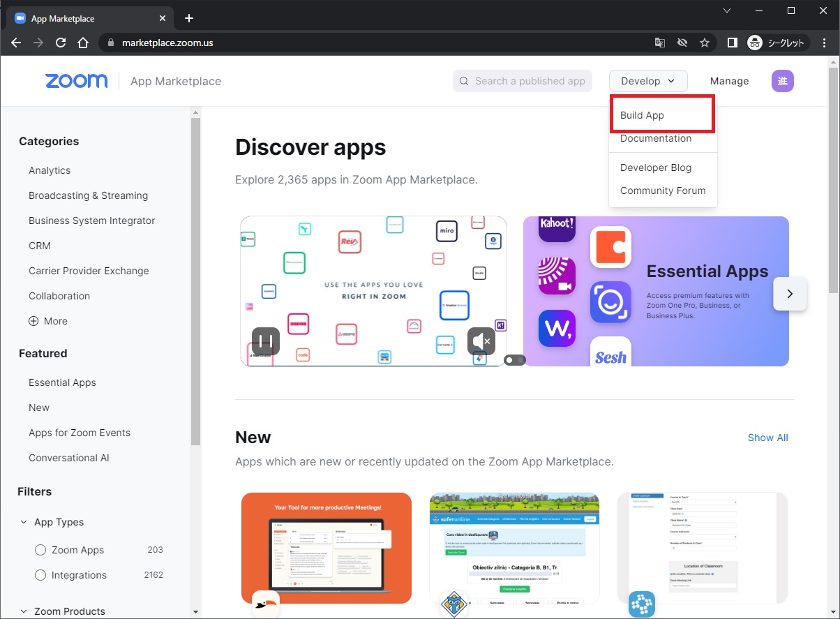Select the Integrations radio button
840x619 pixels.
(x=40, y=575)
